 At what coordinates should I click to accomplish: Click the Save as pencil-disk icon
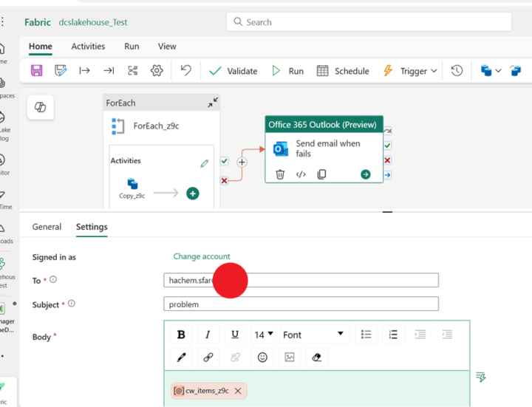61,71
